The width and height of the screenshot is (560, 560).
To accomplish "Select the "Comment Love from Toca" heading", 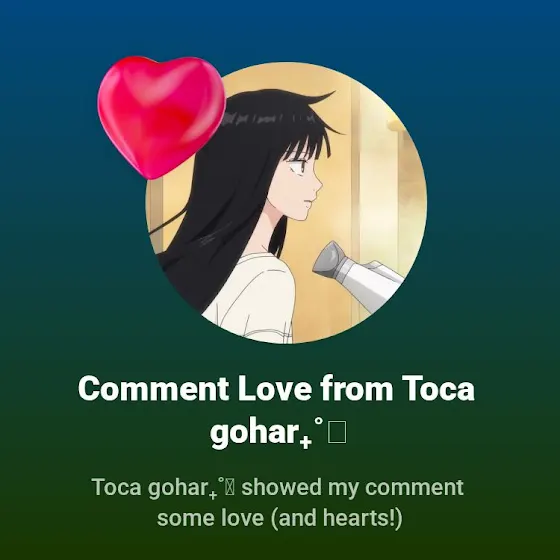I will (x=276, y=389).
